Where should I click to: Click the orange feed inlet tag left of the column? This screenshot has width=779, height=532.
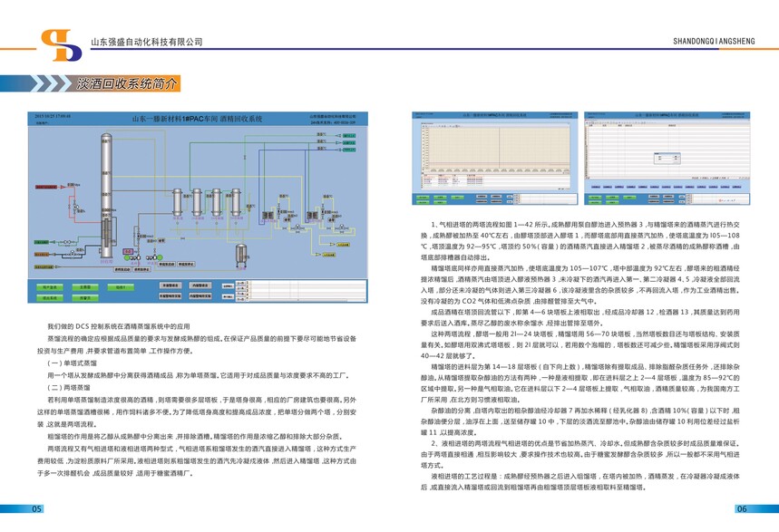[42, 255]
